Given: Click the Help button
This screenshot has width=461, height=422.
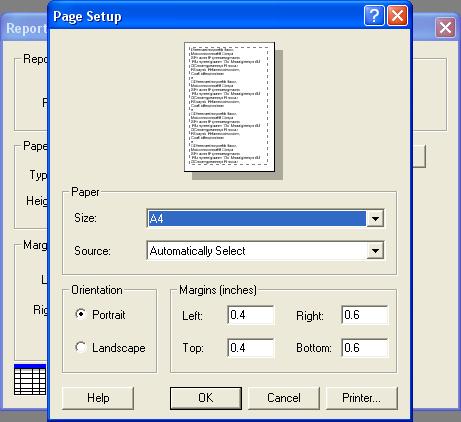Looking at the screenshot, I should tap(98, 398).
